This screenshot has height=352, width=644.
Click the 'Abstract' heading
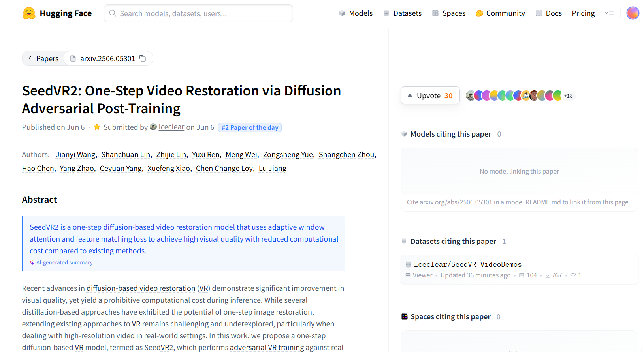pos(40,200)
